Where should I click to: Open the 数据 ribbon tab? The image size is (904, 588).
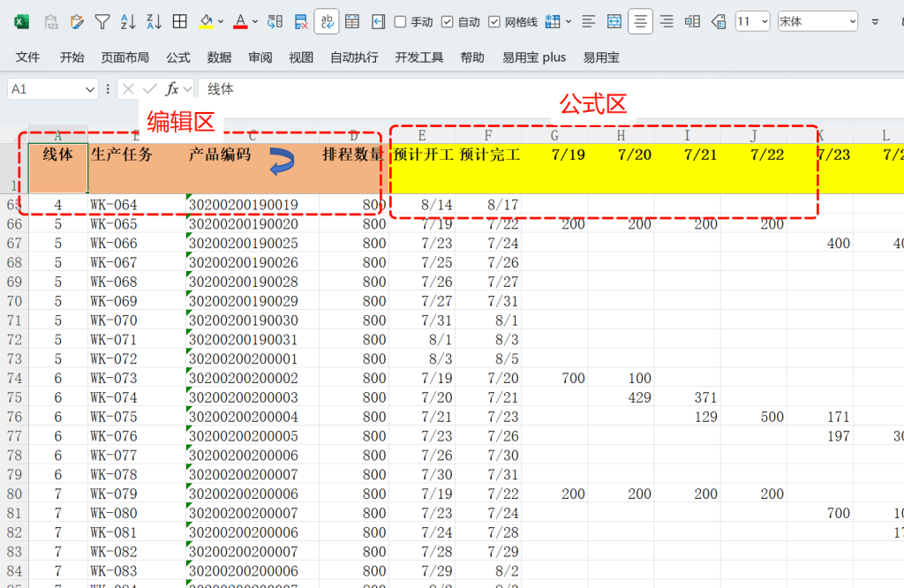click(219, 57)
